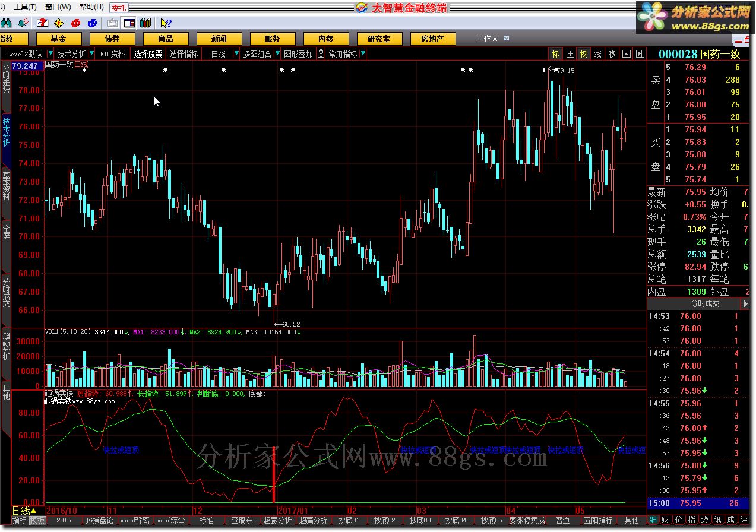Select the 细 tab at bottom right

pyautogui.click(x=653, y=520)
